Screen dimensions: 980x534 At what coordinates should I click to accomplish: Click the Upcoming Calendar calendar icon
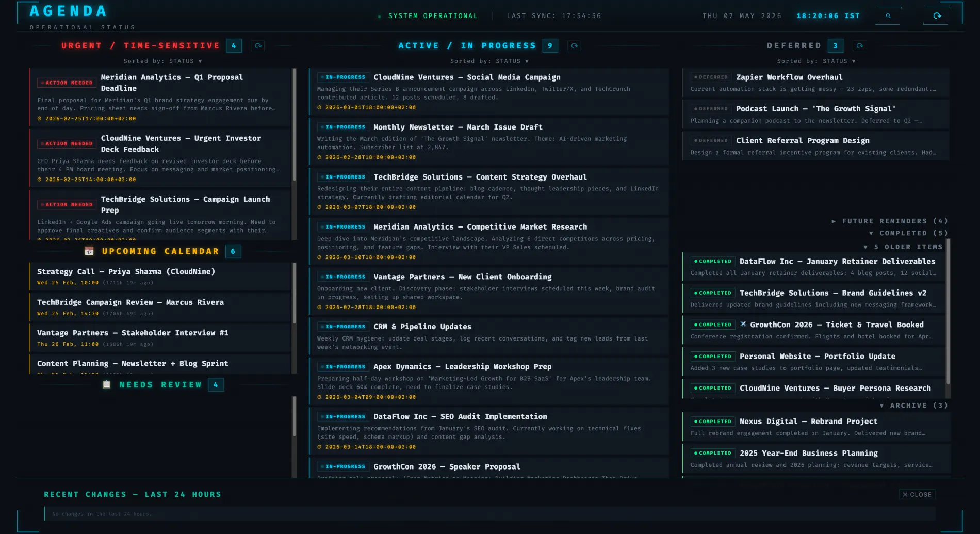(x=89, y=251)
